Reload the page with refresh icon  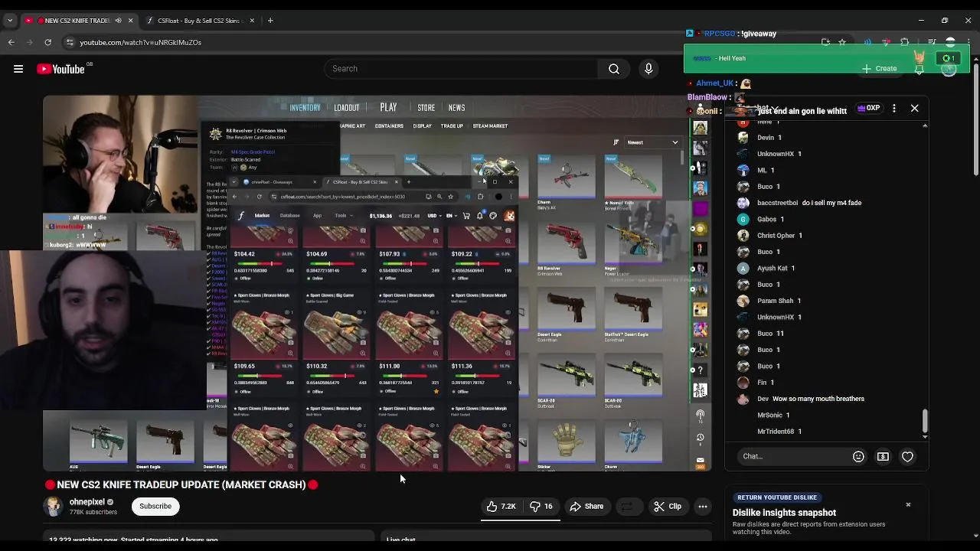48,42
